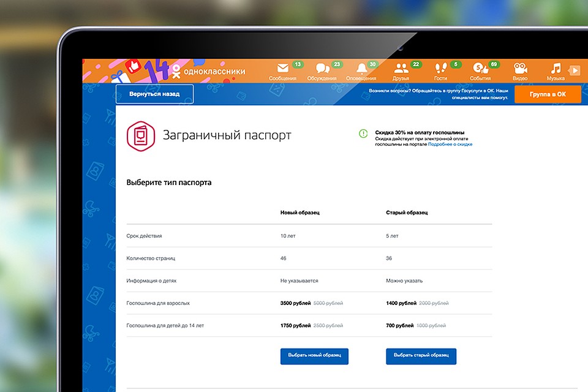Click the green discount info icon
Image resolution: width=588 pixels, height=392 pixels.
(363, 133)
